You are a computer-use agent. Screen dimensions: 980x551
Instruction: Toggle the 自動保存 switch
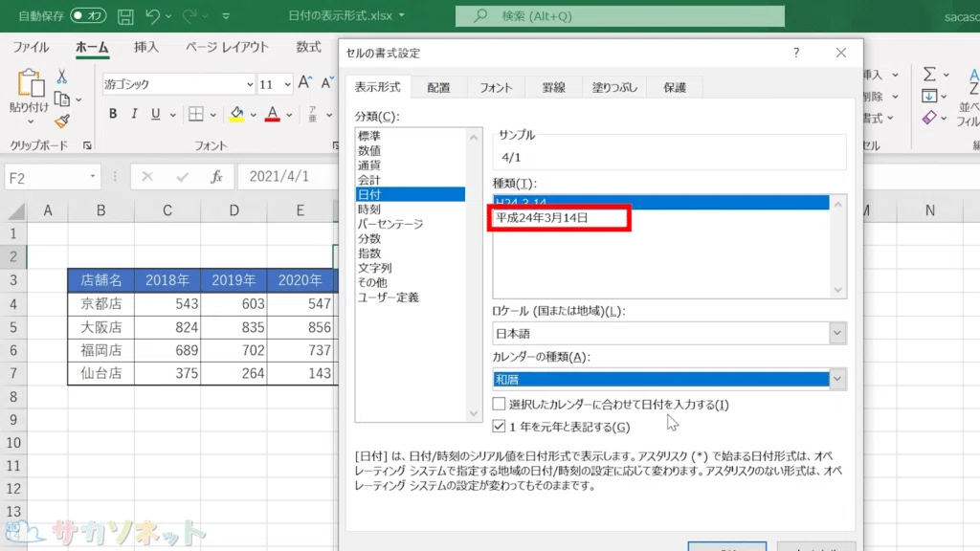click(x=87, y=15)
